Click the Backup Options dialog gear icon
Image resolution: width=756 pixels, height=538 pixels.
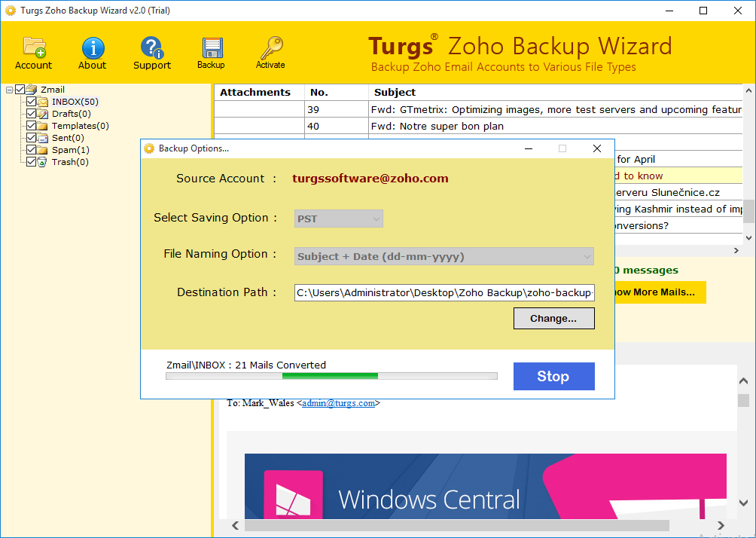(149, 148)
